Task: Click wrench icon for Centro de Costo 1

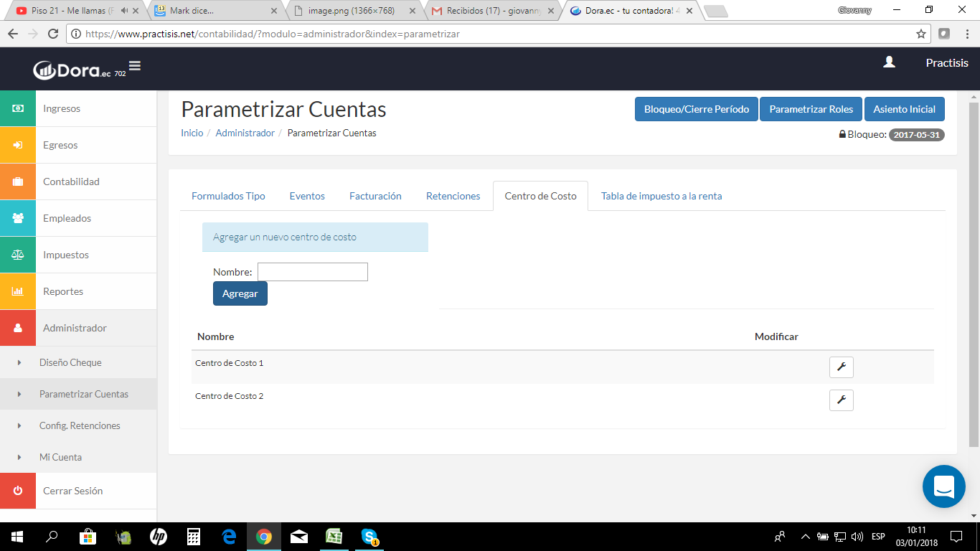Action: tap(842, 367)
